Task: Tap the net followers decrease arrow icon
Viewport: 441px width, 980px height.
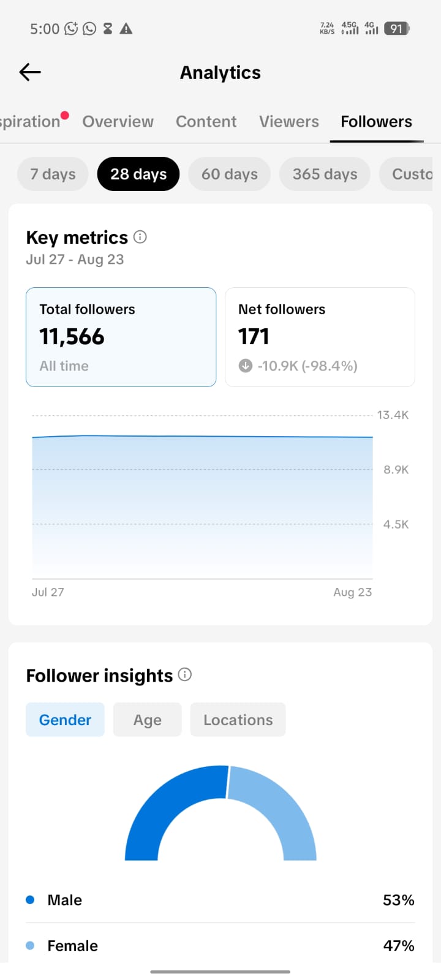Action: tap(246, 366)
